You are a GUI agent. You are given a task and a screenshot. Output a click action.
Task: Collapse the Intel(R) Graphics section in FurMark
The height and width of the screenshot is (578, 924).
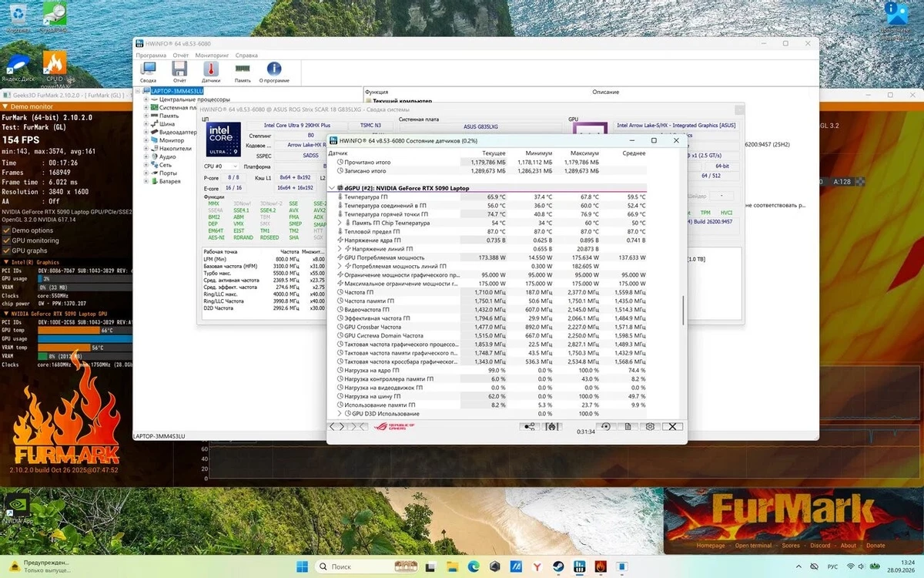pyautogui.click(x=6, y=261)
